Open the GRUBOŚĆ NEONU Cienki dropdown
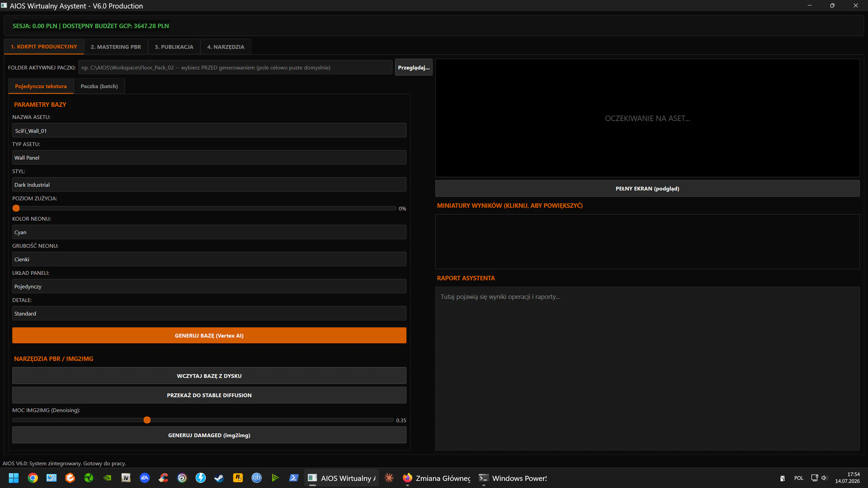Viewport: 868px width, 488px height. pos(209,259)
